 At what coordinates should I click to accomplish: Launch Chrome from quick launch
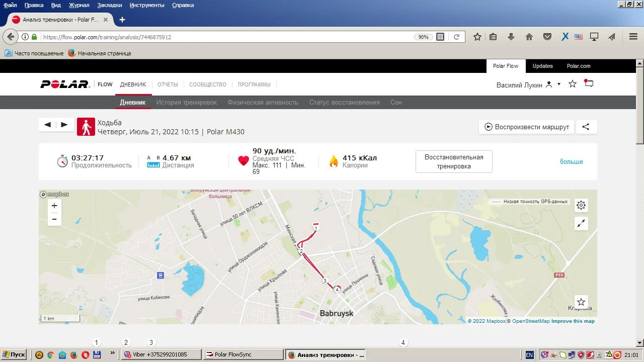point(50,354)
